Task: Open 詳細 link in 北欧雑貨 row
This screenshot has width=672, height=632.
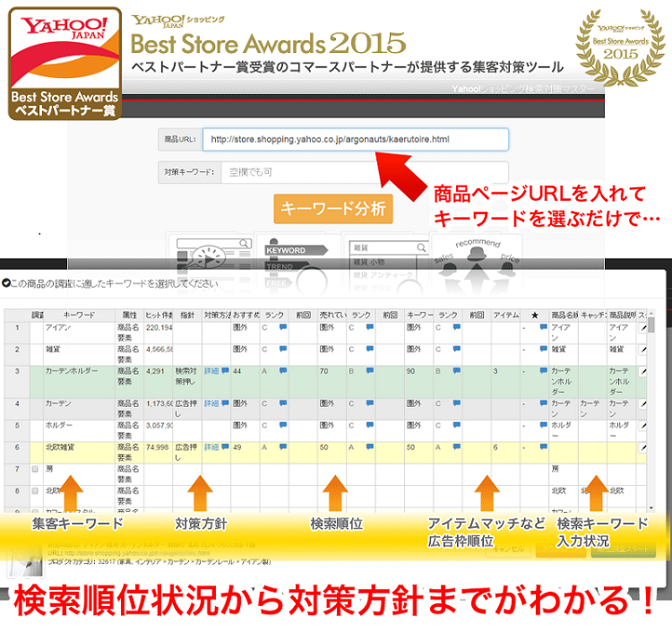Action: tap(211, 447)
